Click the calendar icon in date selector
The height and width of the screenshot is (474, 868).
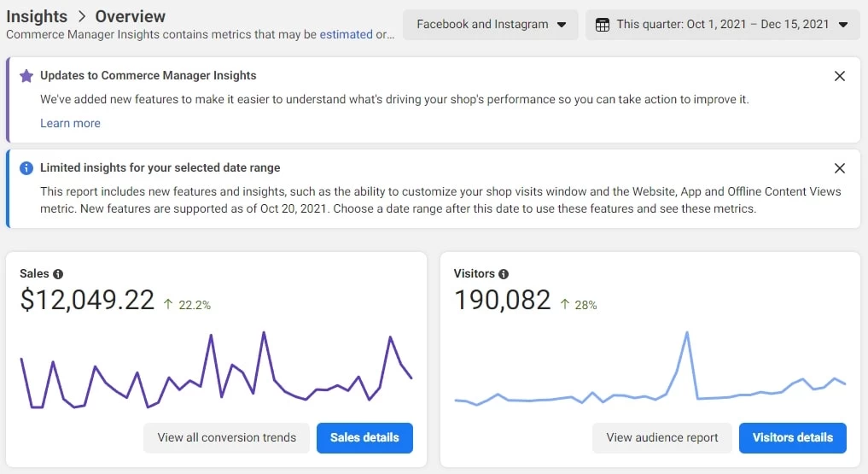pyautogui.click(x=603, y=25)
